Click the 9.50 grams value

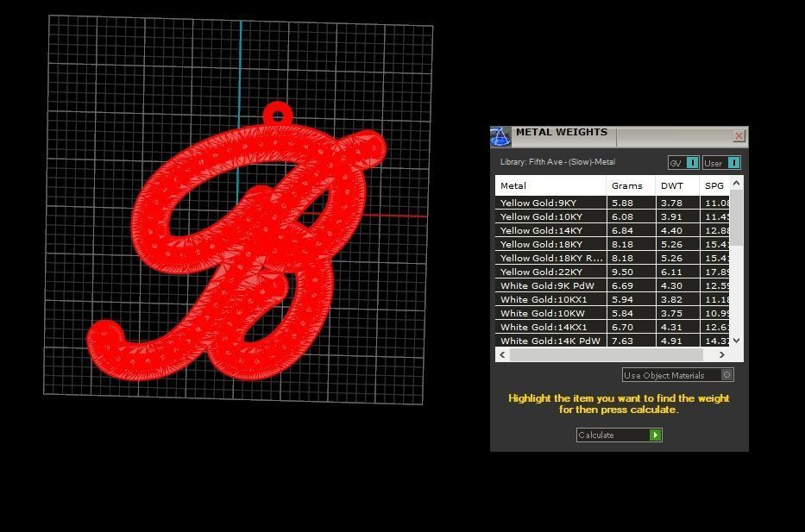pos(622,272)
